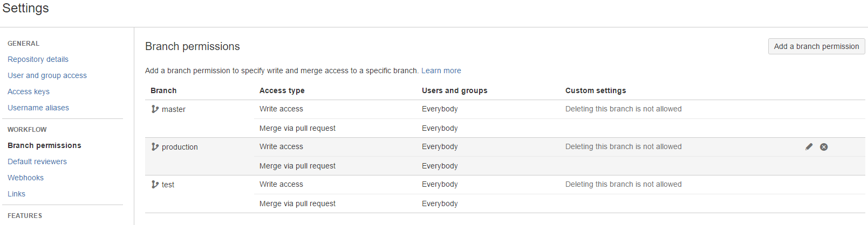
Task: Delete the production branch permission
Action: click(x=824, y=147)
